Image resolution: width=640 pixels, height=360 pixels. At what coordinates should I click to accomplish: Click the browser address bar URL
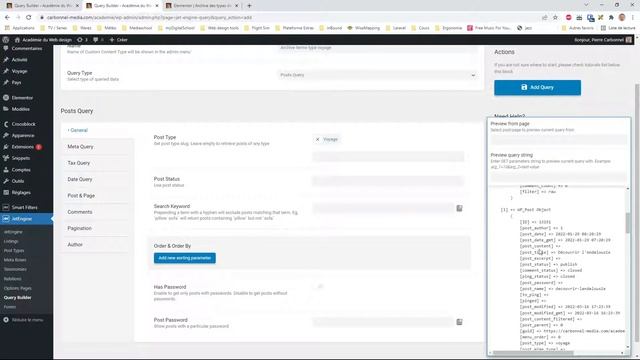pos(149,18)
